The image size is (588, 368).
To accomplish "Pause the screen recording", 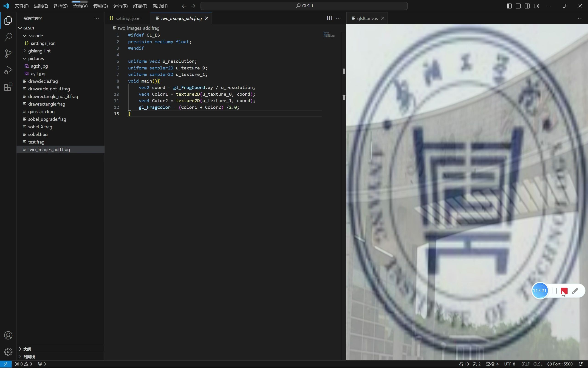I will [554, 291].
